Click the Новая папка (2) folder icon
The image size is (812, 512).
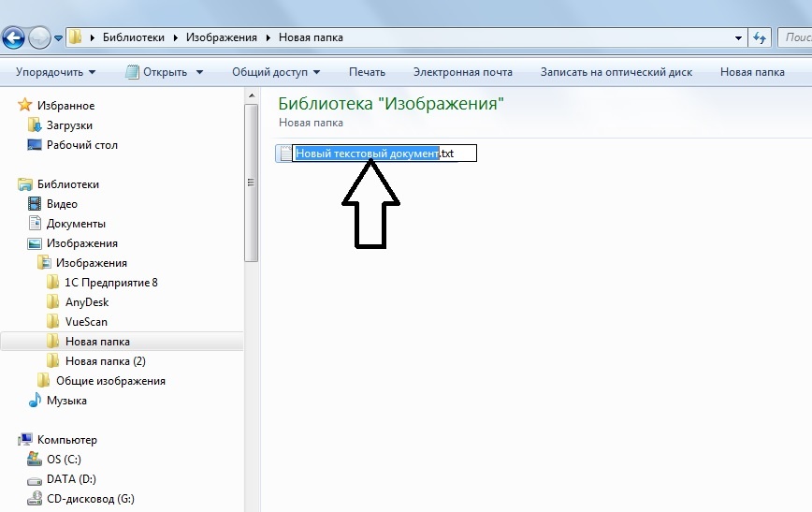52,360
